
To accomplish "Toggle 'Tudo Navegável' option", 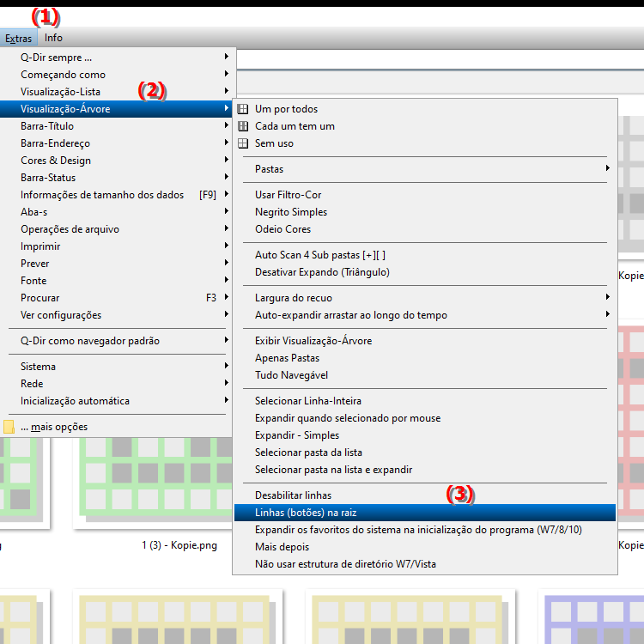I will (x=425, y=375).
